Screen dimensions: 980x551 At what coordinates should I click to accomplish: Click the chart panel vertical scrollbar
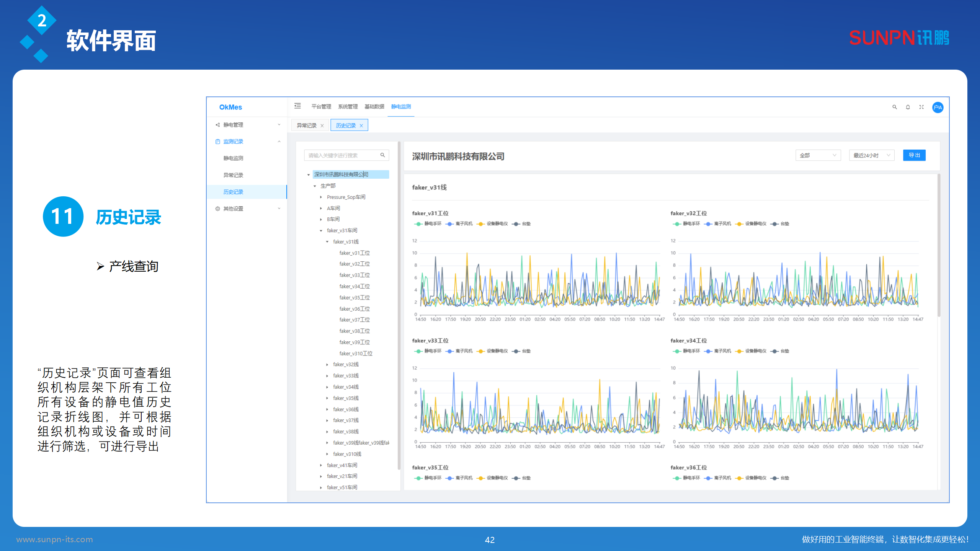[x=939, y=245]
